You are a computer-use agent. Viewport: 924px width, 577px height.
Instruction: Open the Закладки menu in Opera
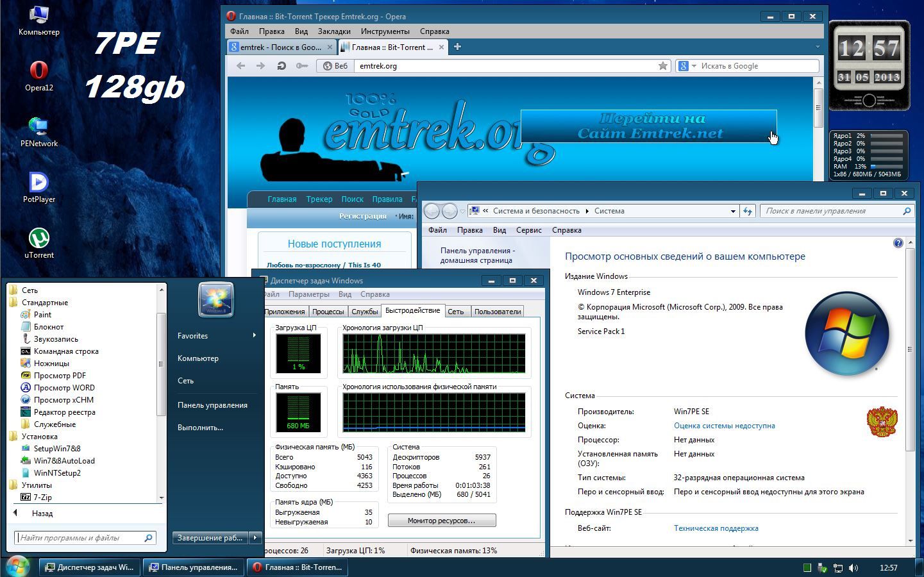(334, 31)
